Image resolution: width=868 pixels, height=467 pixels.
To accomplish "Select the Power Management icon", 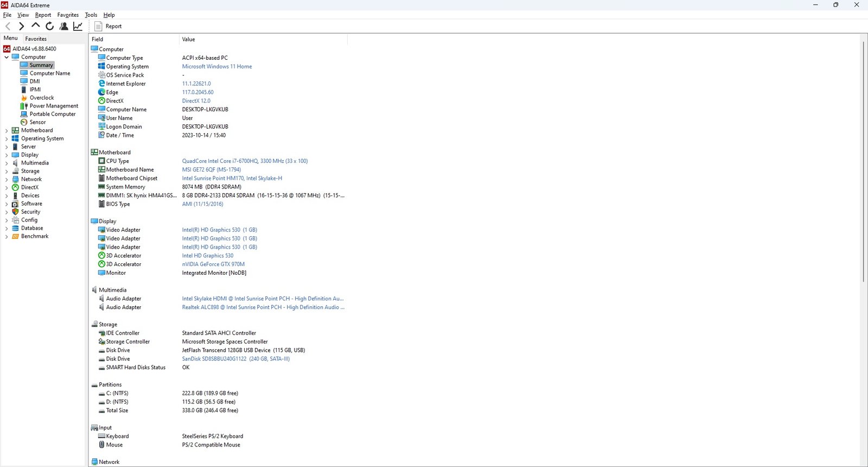I will coord(24,106).
